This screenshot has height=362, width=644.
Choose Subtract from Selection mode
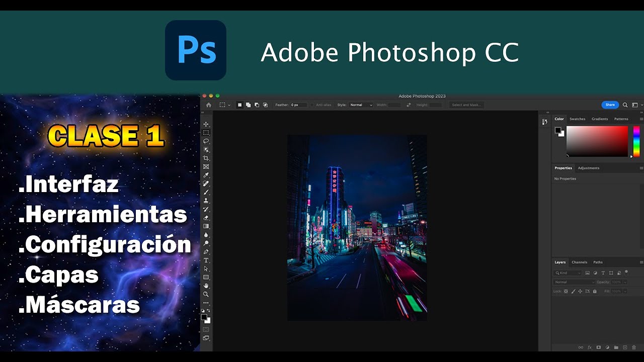[x=257, y=105]
